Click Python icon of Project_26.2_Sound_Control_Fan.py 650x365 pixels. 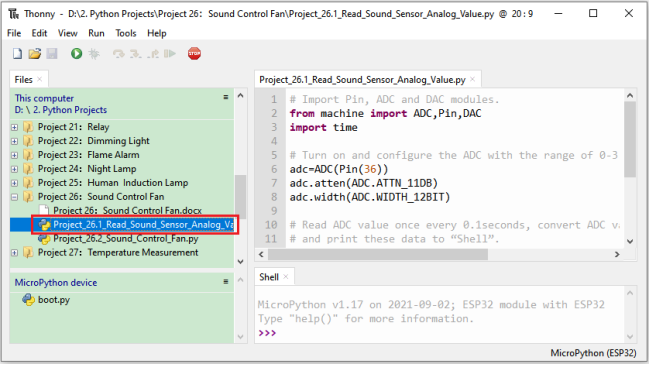(x=44, y=238)
